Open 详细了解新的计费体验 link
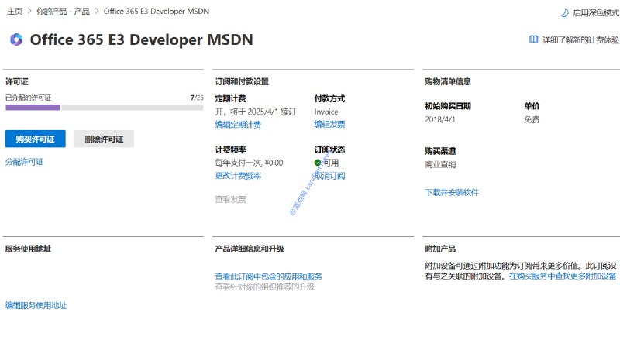 point(580,40)
